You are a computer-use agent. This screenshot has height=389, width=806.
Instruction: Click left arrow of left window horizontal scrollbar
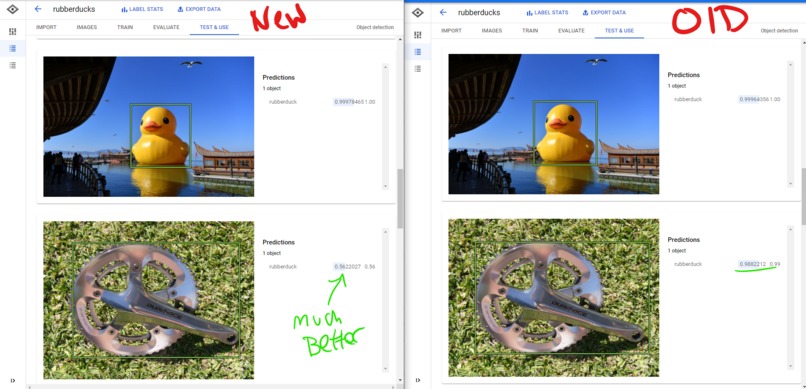tap(30, 386)
